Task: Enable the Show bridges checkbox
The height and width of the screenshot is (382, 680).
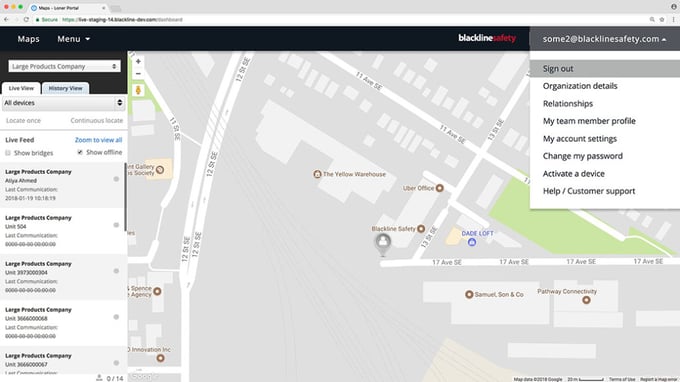Action: coord(8,153)
